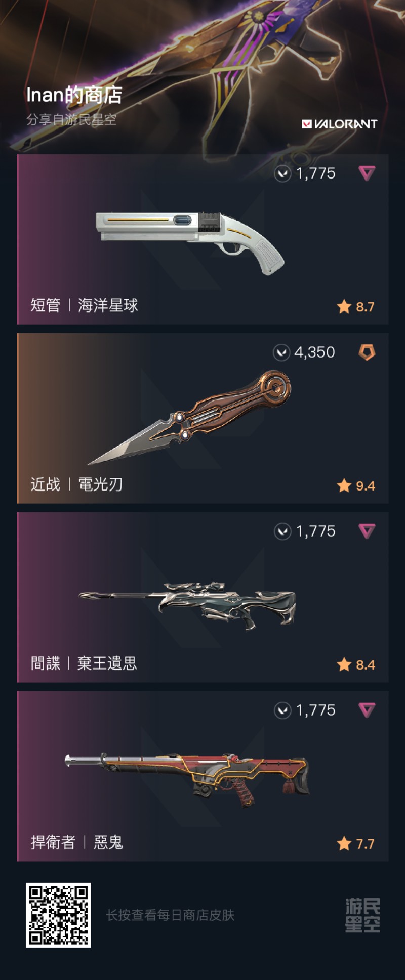This screenshot has height=980, width=405.
Task: Click the 游民星空 logo at bottom right
Action: pyautogui.click(x=362, y=915)
